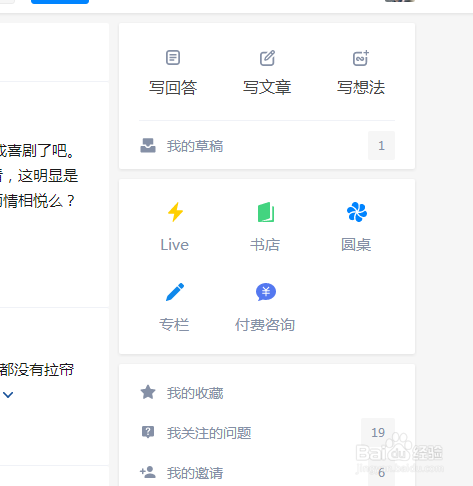Image resolution: width=473 pixels, height=486 pixels.
Task: Open the 圆桌 label
Action: coord(356,245)
